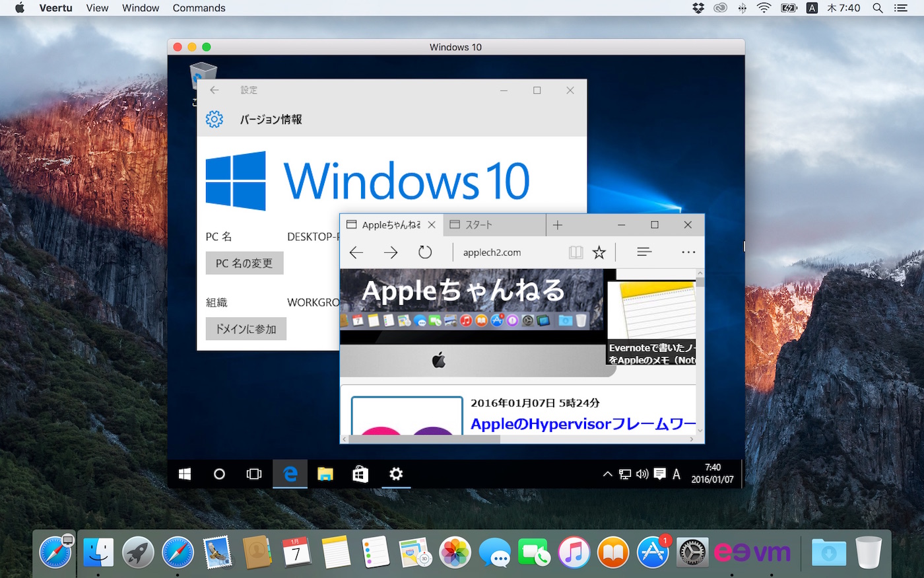The height and width of the screenshot is (578, 924).
Task: Click the Wi-Fi status icon in the menu bar
Action: pyautogui.click(x=764, y=8)
